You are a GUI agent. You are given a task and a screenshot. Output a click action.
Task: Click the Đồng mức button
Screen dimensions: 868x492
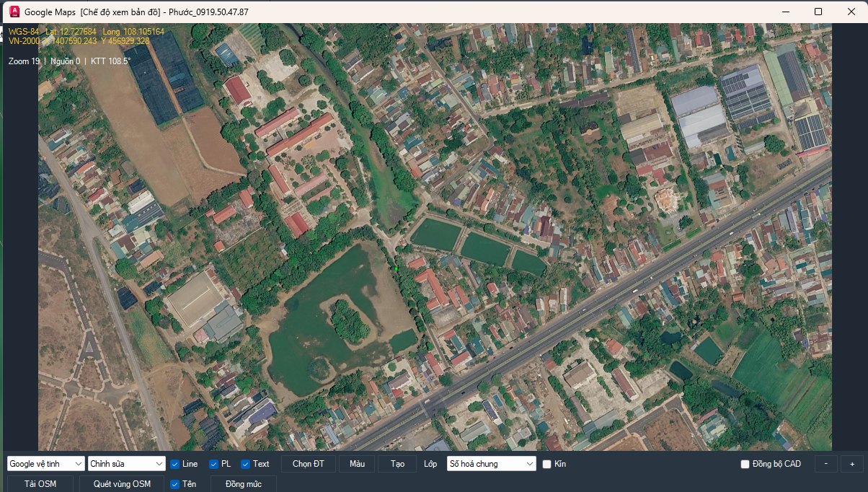pos(244,483)
